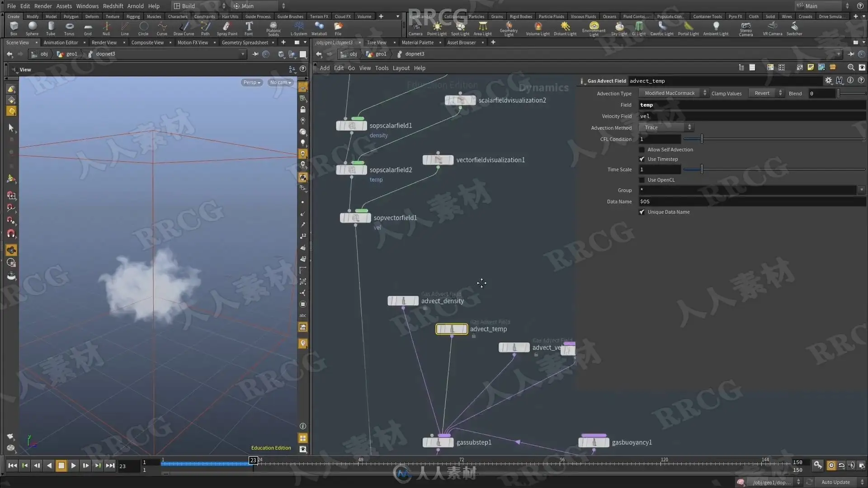
Task: Adjust the Time Scale slider
Action: (774, 169)
